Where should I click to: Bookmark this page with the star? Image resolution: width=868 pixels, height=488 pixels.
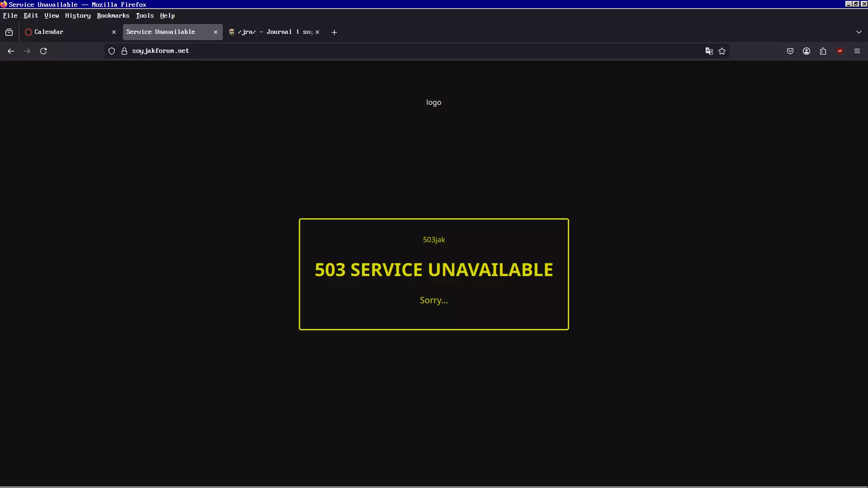point(722,51)
